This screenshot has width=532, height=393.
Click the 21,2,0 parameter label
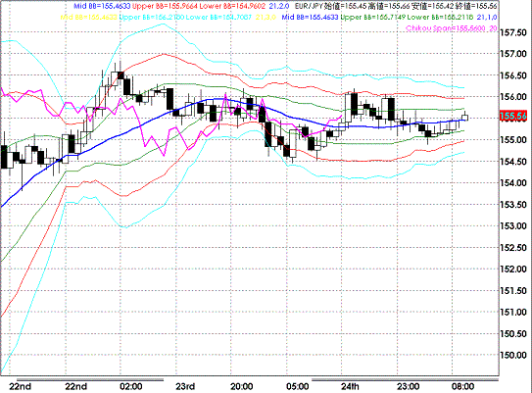click(279, 6)
